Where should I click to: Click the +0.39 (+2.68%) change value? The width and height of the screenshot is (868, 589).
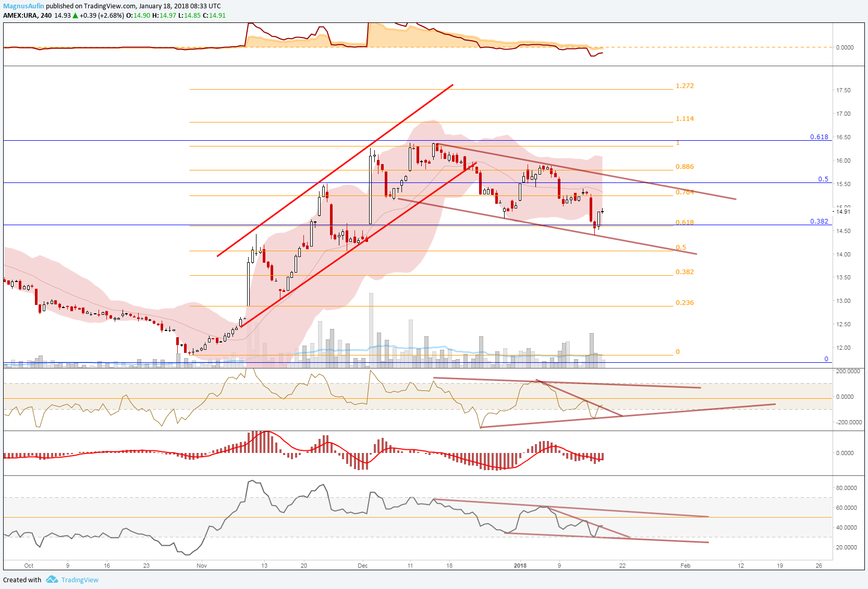coord(102,16)
